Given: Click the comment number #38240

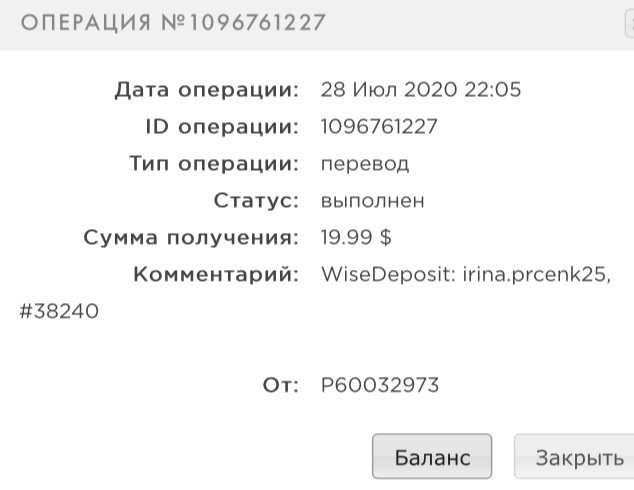Looking at the screenshot, I should tap(59, 312).
